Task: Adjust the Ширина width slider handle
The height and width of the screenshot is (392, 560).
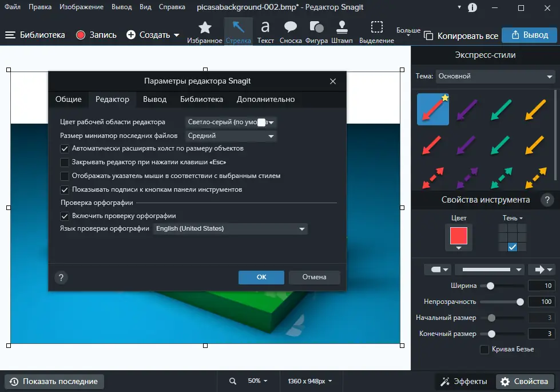Action: [490, 286]
